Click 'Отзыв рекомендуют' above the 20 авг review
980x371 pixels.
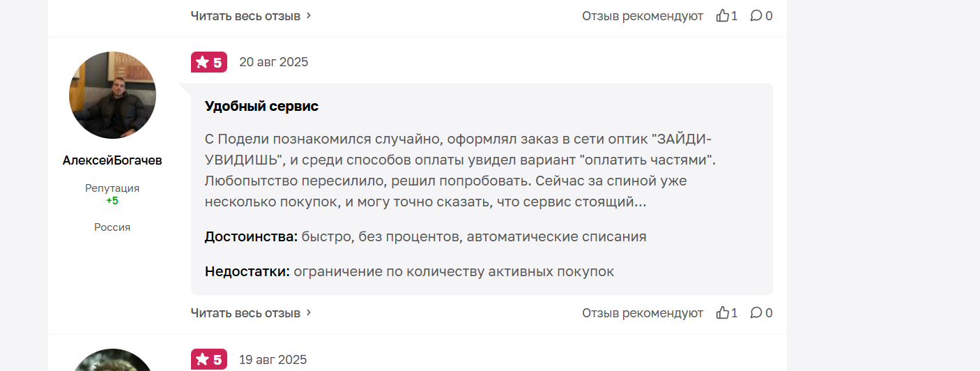[643, 15]
